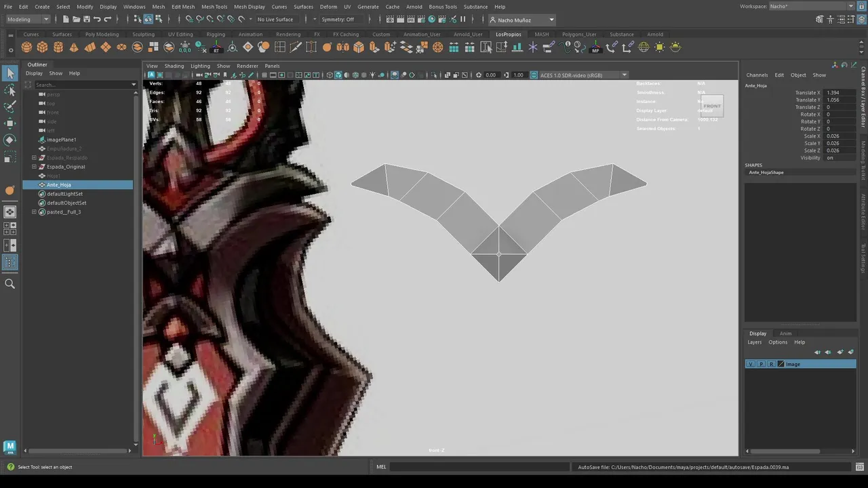Click the New Scene icon
This screenshot has height=488, width=868.
click(66, 19)
